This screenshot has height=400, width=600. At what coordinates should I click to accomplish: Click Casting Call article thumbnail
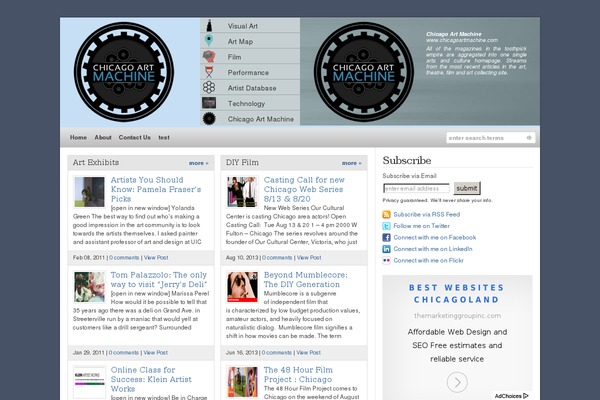[242, 192]
